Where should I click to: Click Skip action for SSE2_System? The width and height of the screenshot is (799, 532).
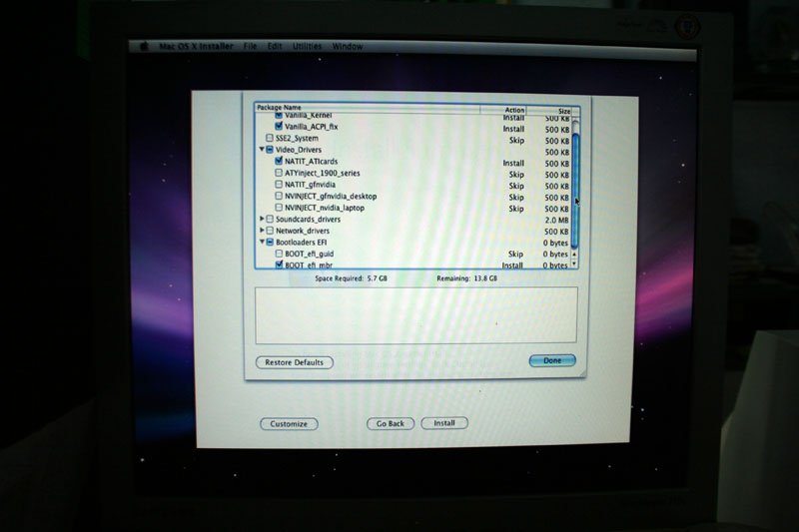[516, 140]
